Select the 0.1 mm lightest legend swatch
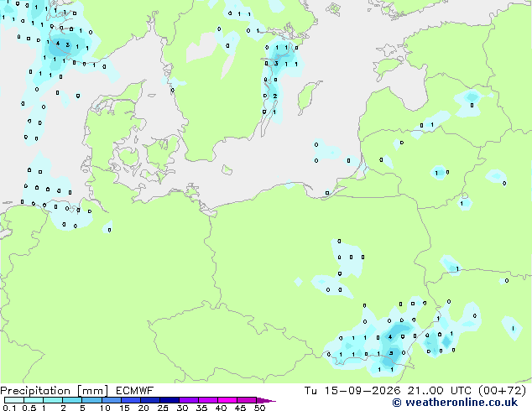The height and width of the screenshot is (411, 532). click(x=14, y=400)
